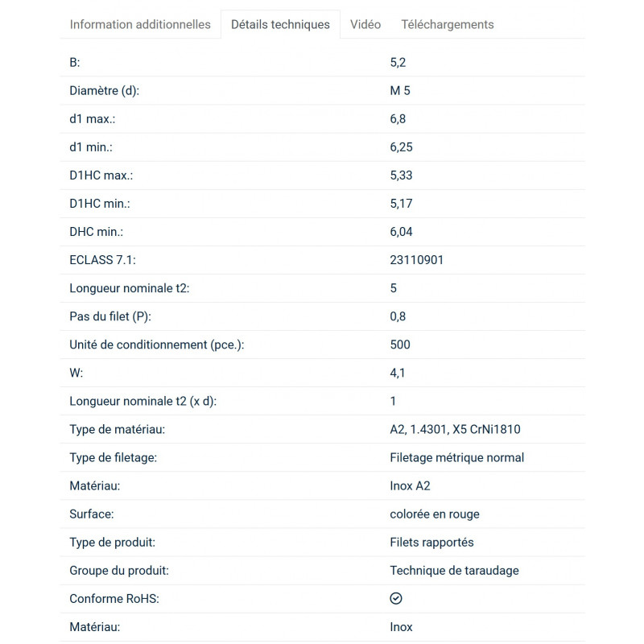Select the packaging unit value 500
The width and height of the screenshot is (644, 644).
(400, 345)
